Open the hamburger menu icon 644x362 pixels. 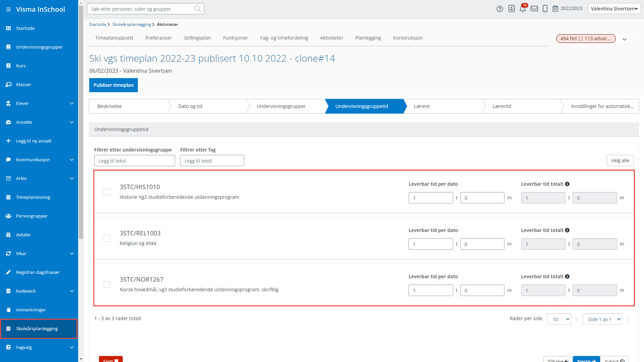tap(8, 9)
